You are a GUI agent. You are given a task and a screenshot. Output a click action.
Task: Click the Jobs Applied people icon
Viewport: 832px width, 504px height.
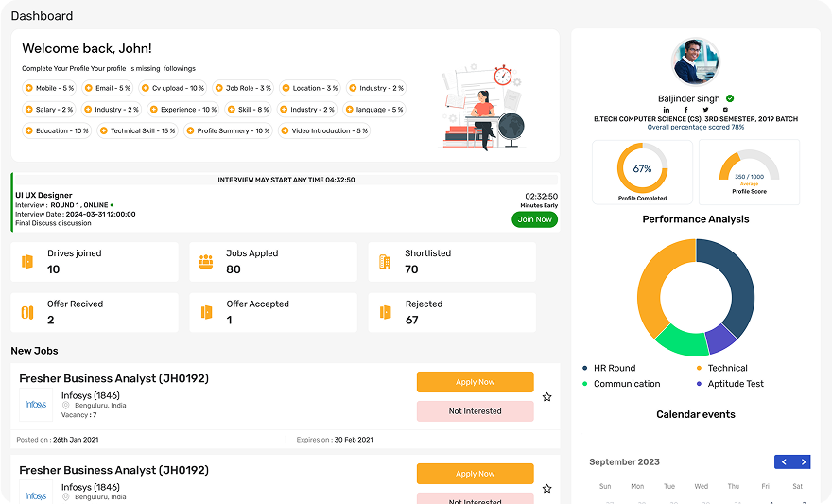[x=206, y=262]
